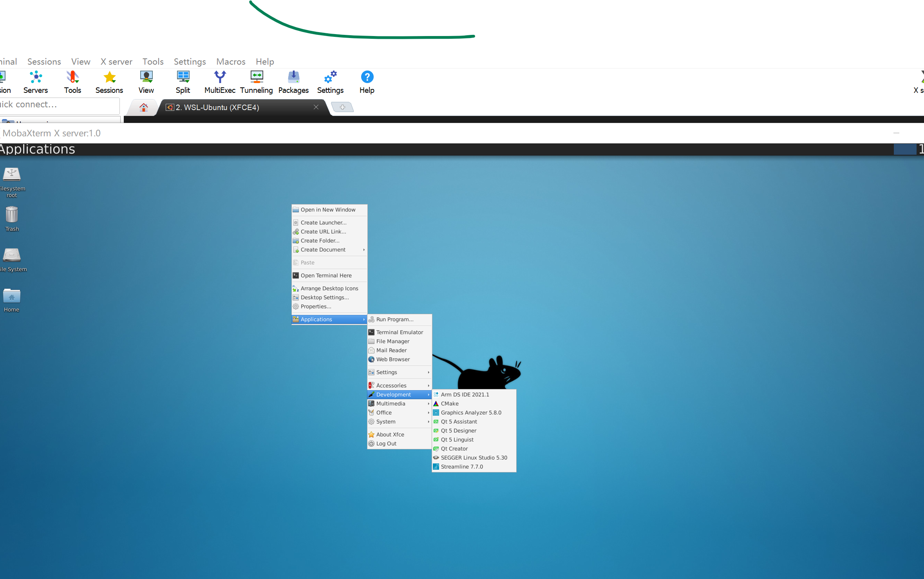Expand the Multimedia submenu
The height and width of the screenshot is (579, 924).
(400, 403)
